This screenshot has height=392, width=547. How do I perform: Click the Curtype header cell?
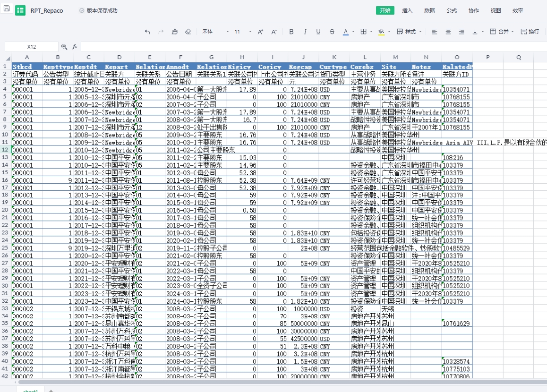pyautogui.click(x=334, y=67)
